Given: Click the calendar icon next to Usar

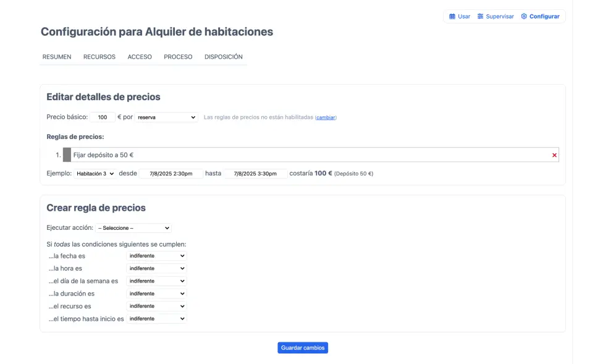Looking at the screenshot, I should tap(452, 17).
